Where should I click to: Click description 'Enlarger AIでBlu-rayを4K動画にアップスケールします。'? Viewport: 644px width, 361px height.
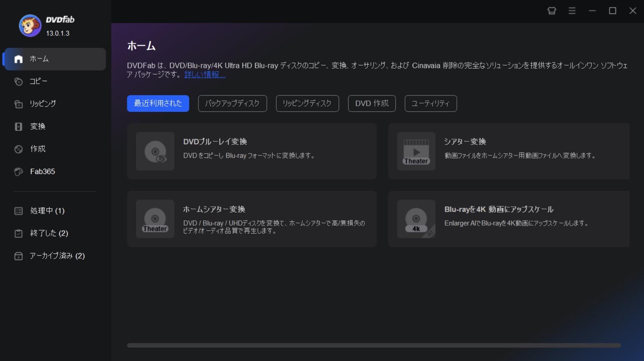pyautogui.click(x=517, y=223)
